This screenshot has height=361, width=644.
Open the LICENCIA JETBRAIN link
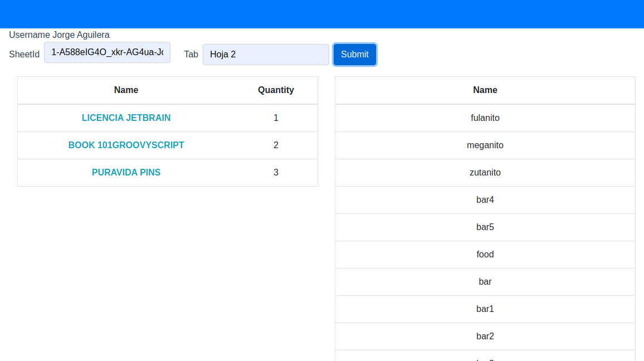point(126,118)
